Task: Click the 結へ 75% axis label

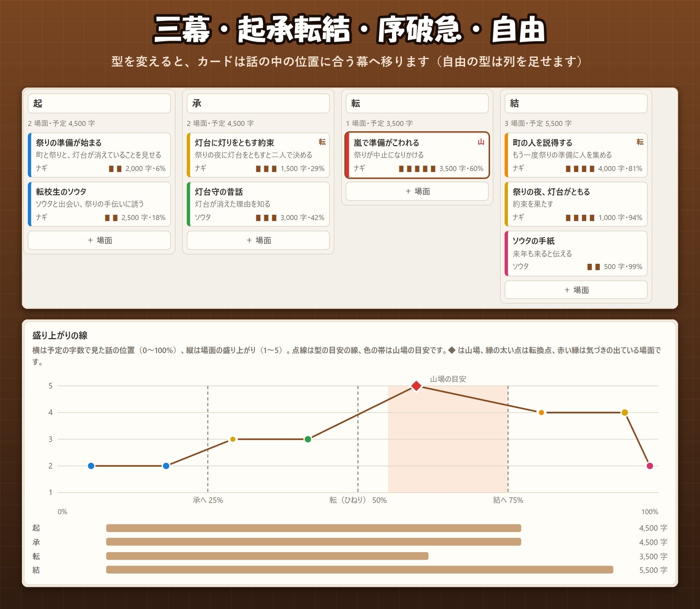Action: coord(508,500)
